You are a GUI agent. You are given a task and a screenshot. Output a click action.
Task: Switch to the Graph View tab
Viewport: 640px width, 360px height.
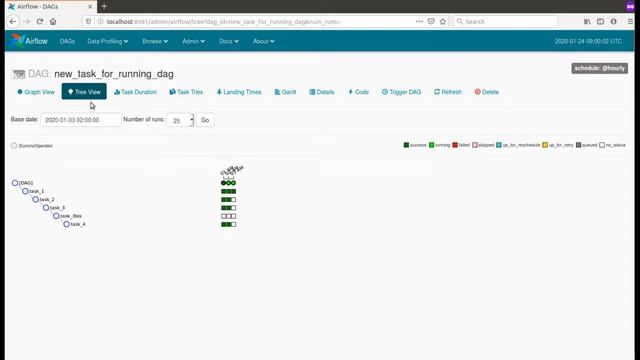coord(36,92)
